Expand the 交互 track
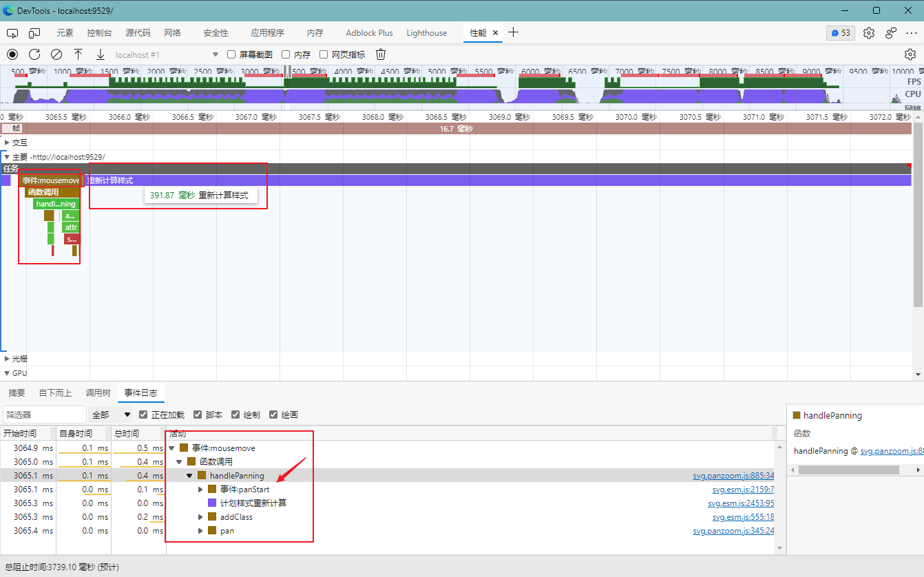 point(7,143)
